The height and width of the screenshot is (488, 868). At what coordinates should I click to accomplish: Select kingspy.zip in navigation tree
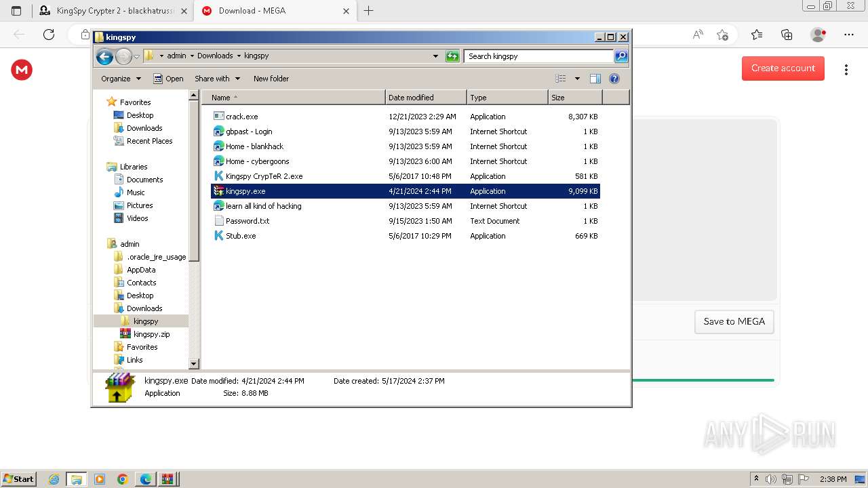[151, 334]
